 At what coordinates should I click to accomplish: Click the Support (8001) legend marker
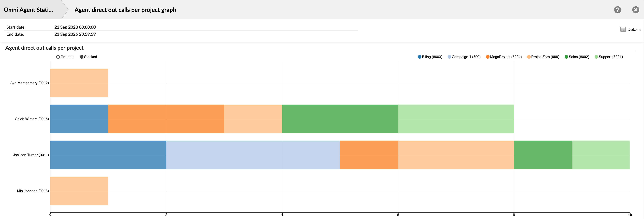coord(597,57)
